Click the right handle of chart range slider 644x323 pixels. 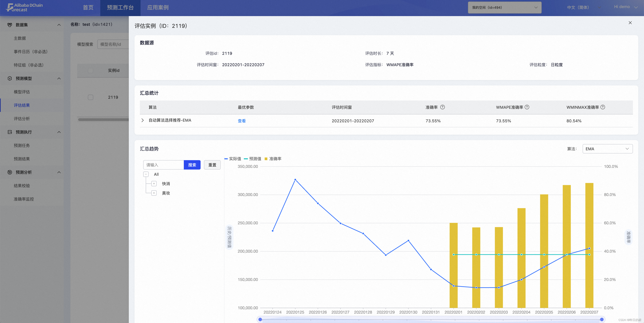coord(602,319)
